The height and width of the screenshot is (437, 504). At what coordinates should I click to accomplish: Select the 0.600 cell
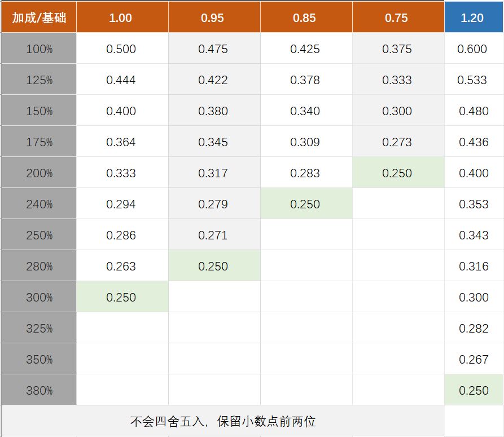(x=473, y=49)
